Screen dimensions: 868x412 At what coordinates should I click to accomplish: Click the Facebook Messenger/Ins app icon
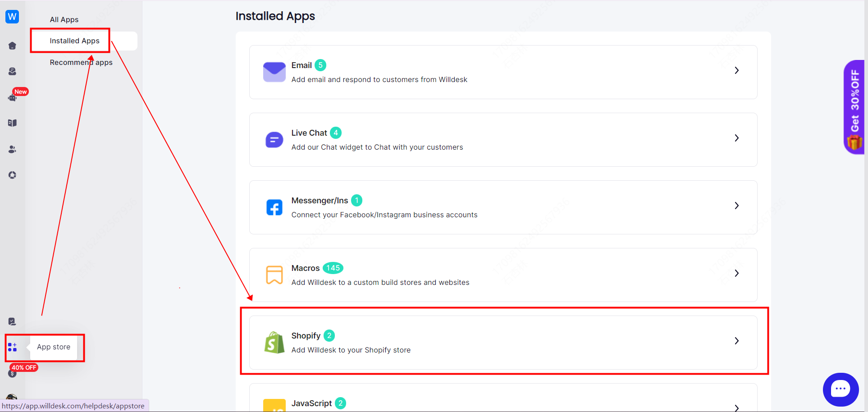pos(274,207)
